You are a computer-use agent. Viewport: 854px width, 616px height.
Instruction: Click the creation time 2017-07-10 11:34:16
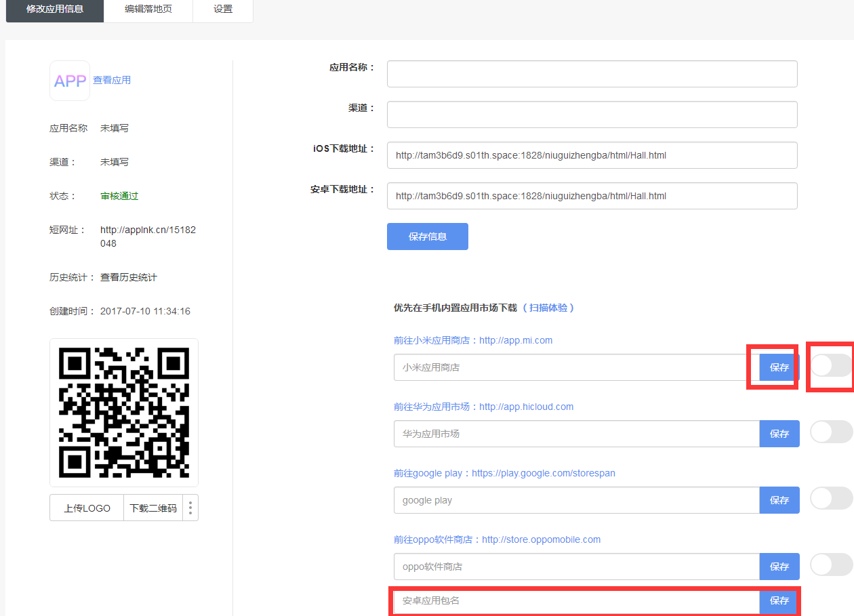(145, 311)
